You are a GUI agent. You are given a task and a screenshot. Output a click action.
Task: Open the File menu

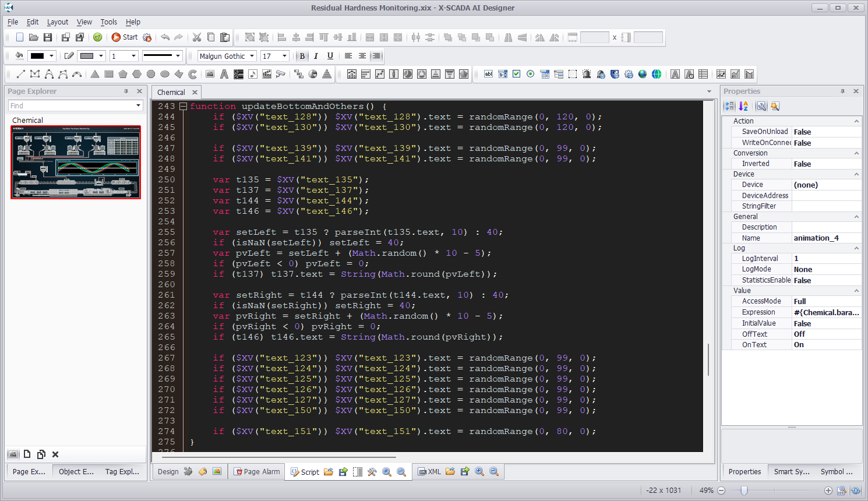pos(13,22)
